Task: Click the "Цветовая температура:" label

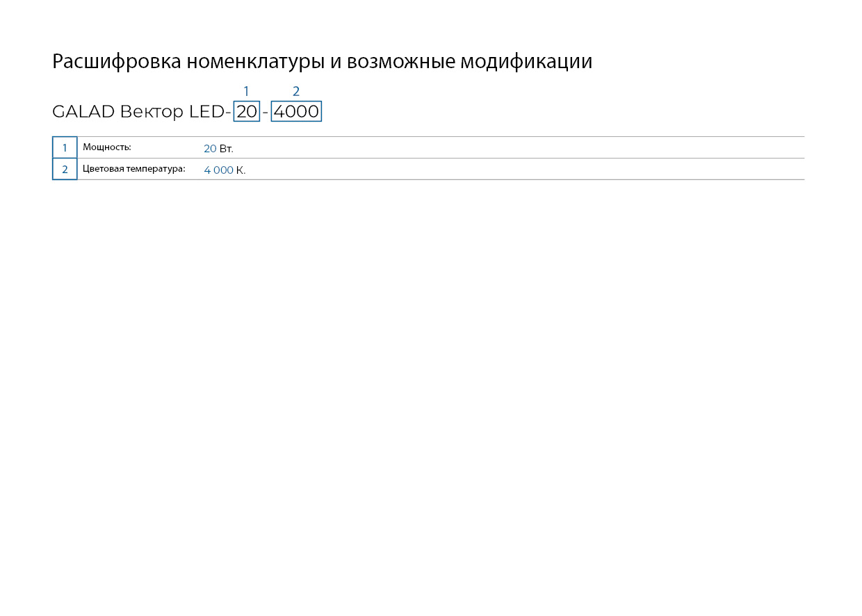Action: [x=134, y=169]
